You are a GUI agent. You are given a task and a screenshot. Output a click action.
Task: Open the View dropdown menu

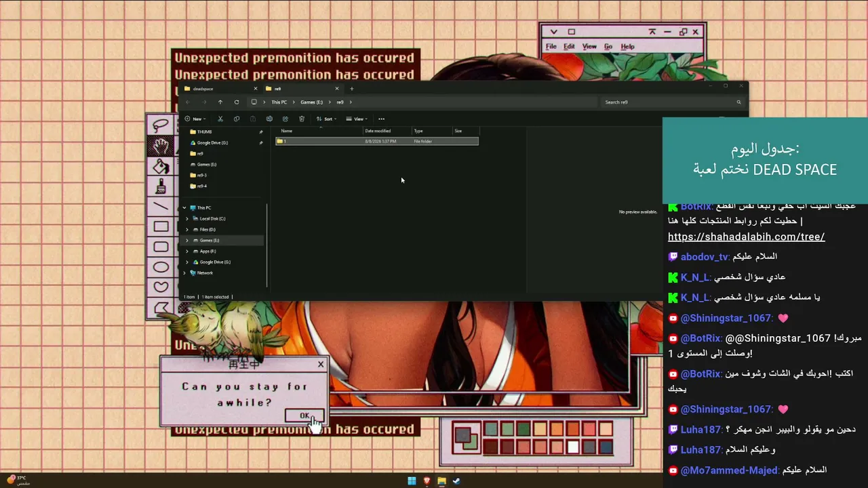[357, 119]
